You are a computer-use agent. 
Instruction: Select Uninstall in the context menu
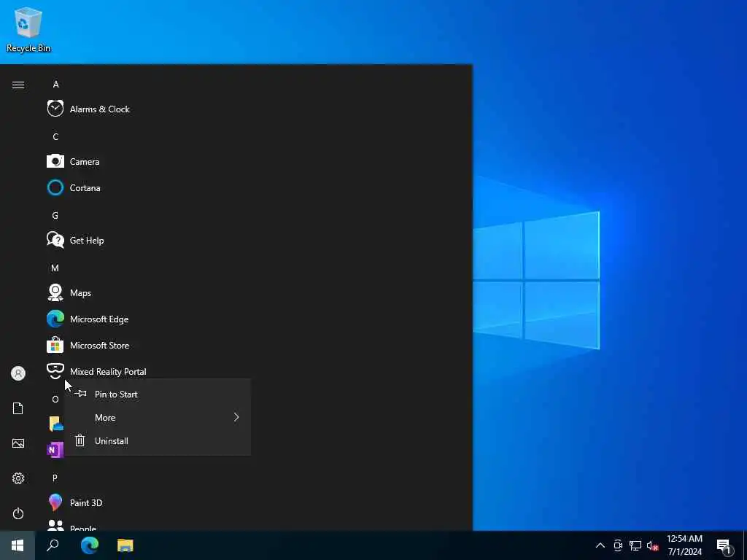click(158, 441)
